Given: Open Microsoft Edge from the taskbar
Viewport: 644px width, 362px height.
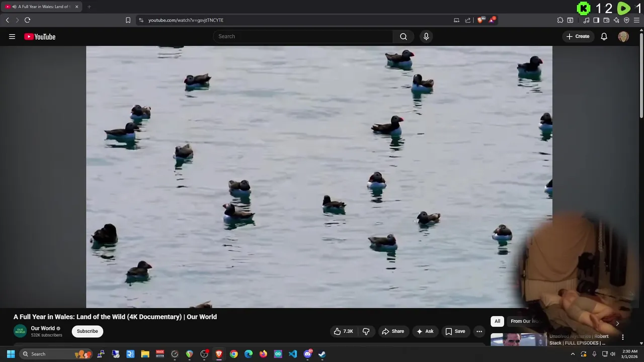Looking at the screenshot, I should coord(249,354).
